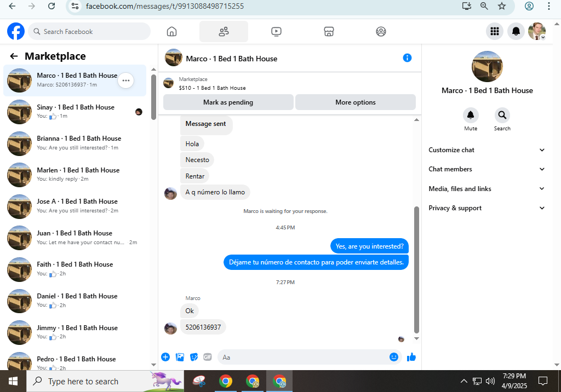This screenshot has width=561, height=392.
Task: Open the Facebook notifications bell
Action: click(x=516, y=31)
